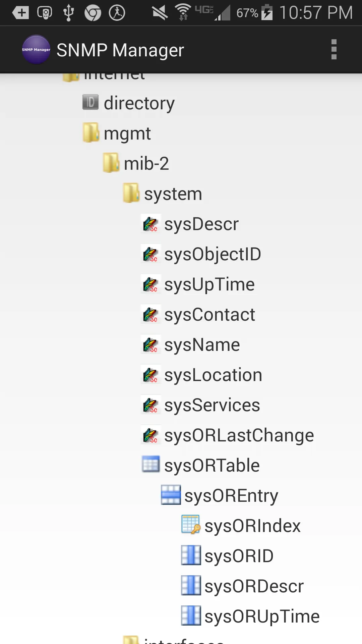Tap the Wi-Fi status bar icon
Screen dimensions: 362x644
[183, 12]
